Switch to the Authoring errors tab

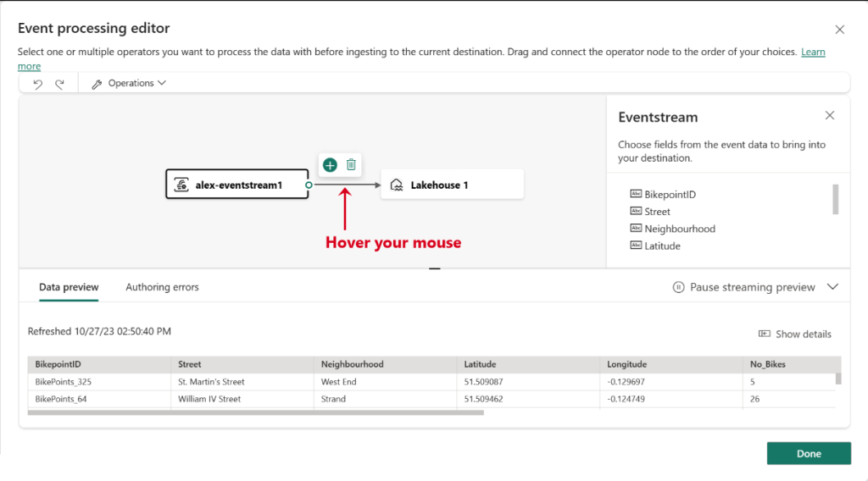[x=162, y=287]
